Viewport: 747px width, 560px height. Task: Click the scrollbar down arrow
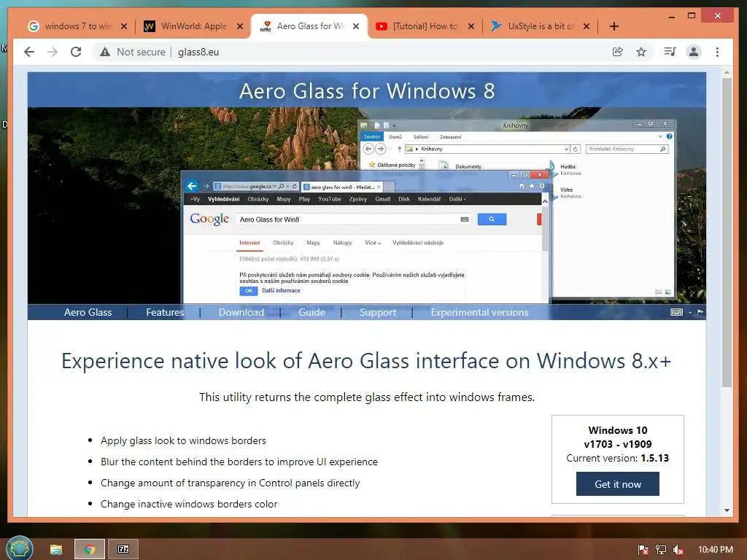(727, 510)
